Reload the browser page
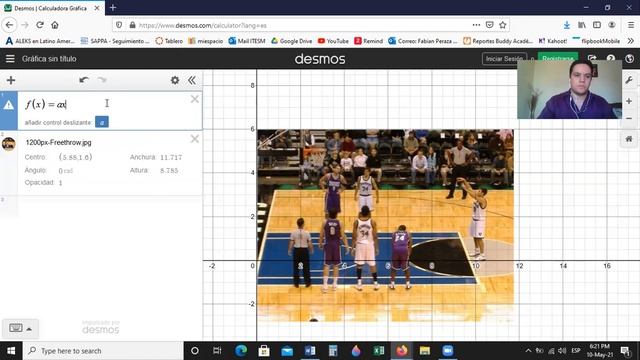Screen dimensions: 640x360 (x=40, y=25)
